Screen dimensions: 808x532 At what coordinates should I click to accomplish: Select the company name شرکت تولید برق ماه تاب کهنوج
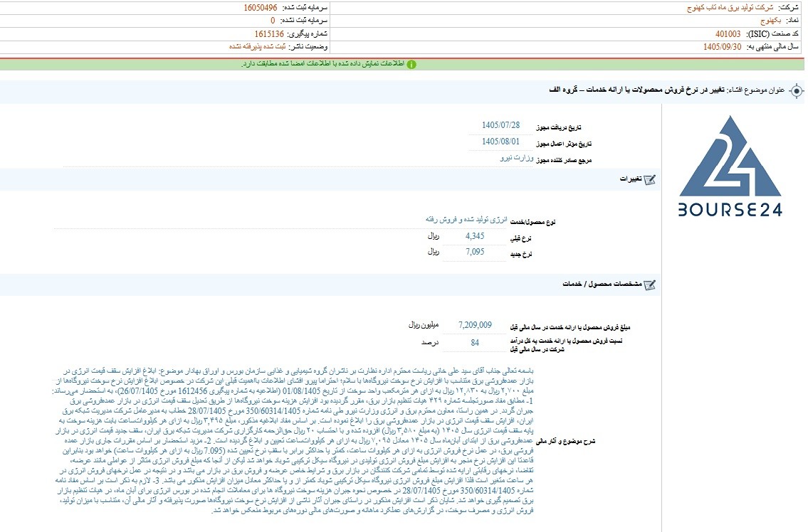click(730, 8)
